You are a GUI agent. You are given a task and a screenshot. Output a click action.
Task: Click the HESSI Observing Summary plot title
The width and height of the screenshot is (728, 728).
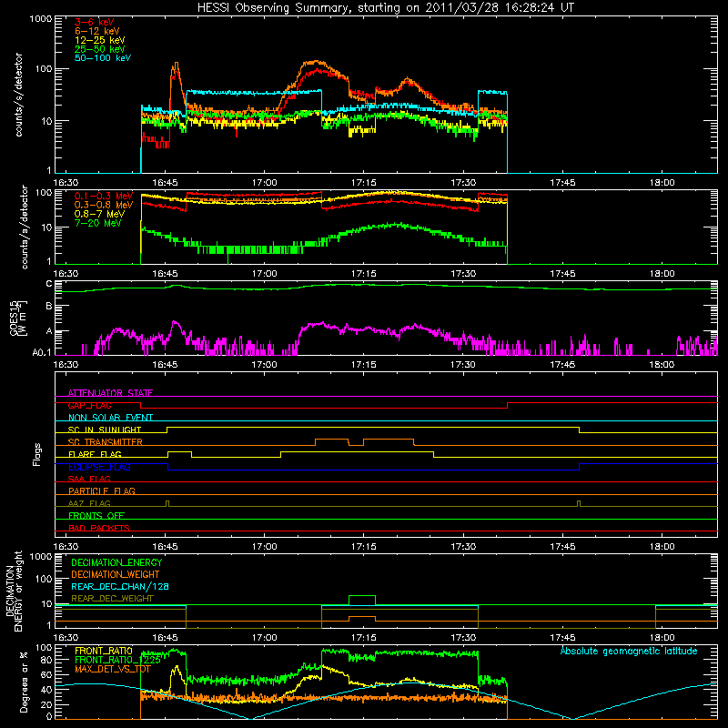click(x=385, y=8)
